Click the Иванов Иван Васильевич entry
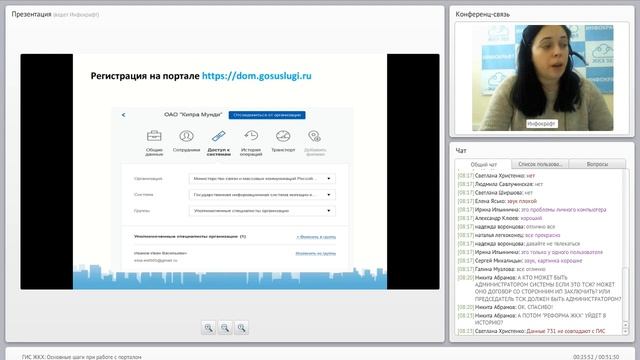The width and height of the screenshot is (640, 360). click(x=160, y=253)
